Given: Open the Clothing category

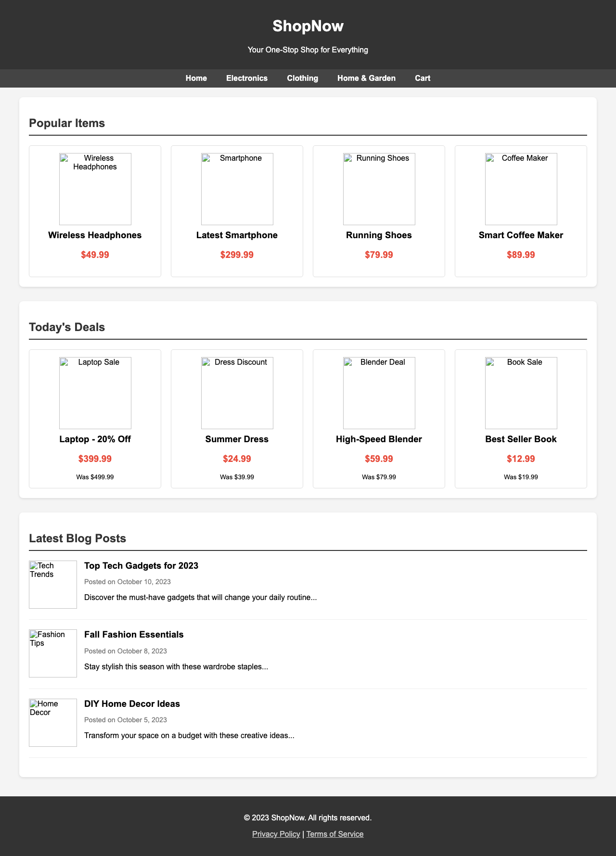Looking at the screenshot, I should click(302, 77).
